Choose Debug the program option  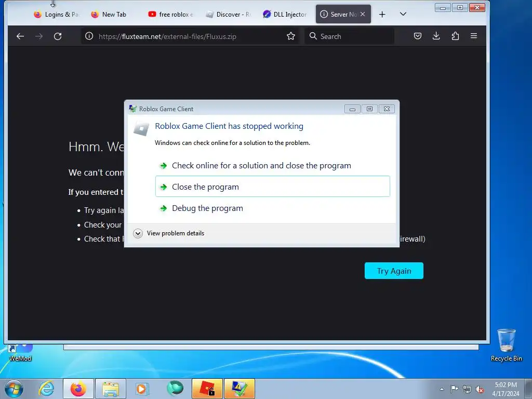272,208
